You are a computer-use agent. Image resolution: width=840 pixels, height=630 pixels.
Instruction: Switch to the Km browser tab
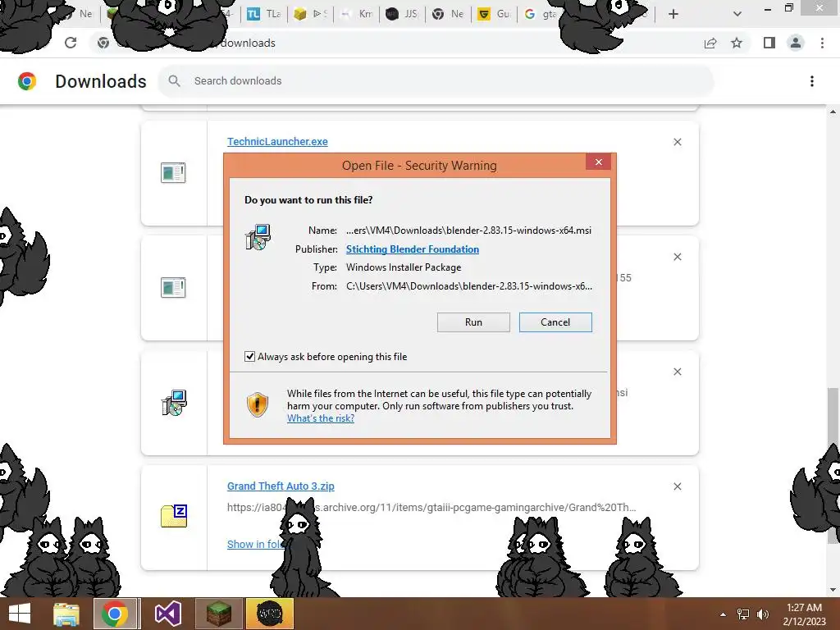pos(356,14)
